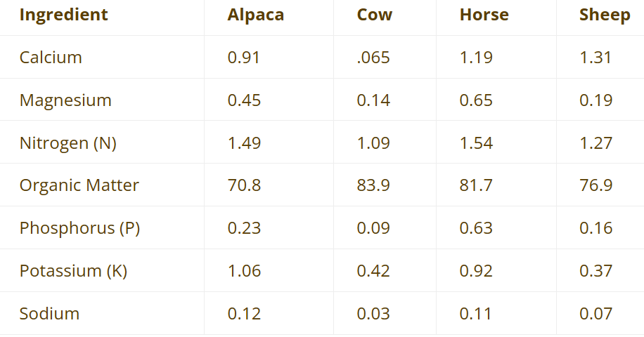Click the Organic Matter row label

[x=79, y=185]
